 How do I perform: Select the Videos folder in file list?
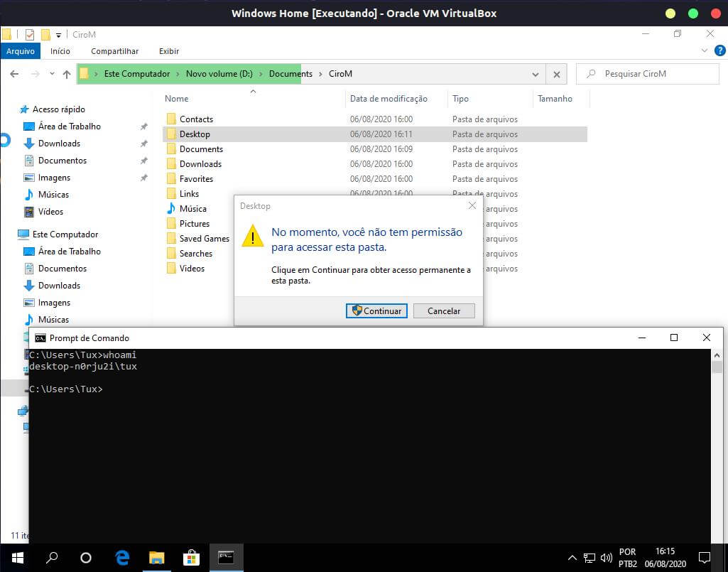click(x=192, y=268)
